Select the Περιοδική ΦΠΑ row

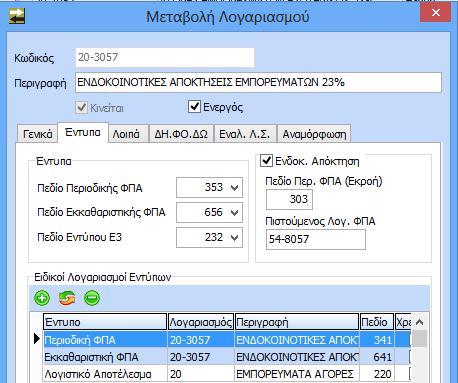coord(227,340)
